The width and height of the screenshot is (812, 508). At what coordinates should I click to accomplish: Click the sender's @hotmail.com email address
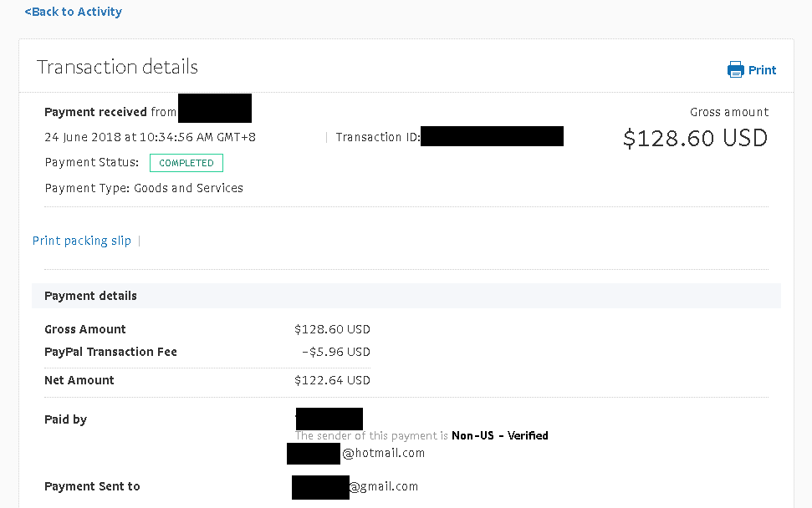coord(356,453)
